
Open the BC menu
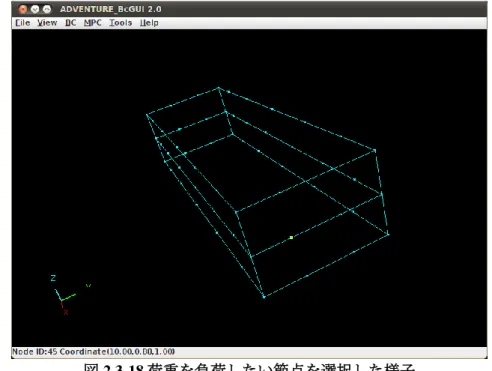[x=70, y=23]
